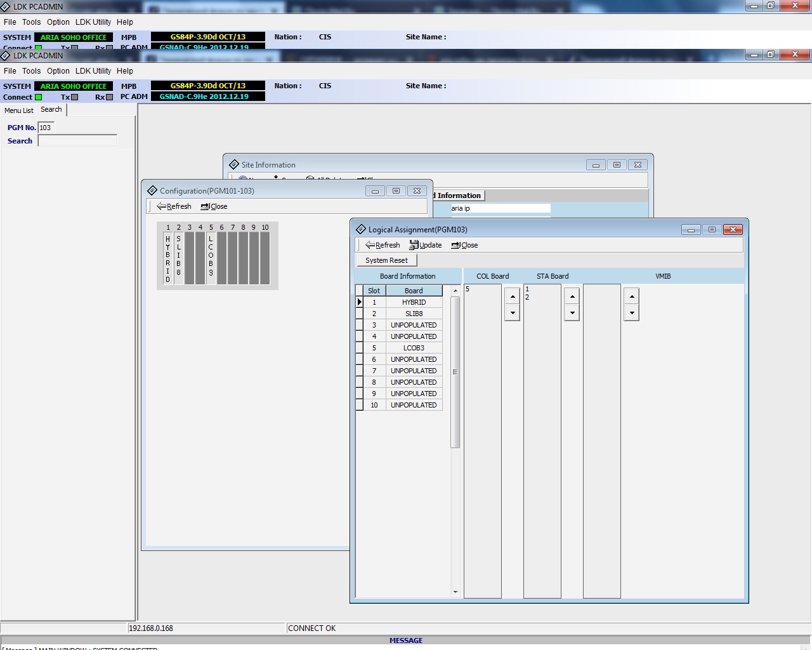This screenshot has width=812, height=650.
Task: Click the PGM No. input field
Action: coord(46,128)
